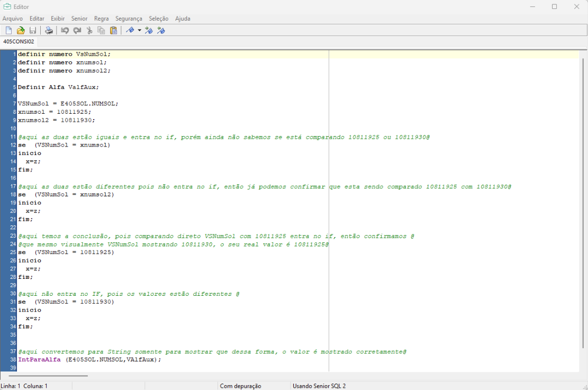Open the Regra menu
588x390 pixels.
(x=101, y=19)
